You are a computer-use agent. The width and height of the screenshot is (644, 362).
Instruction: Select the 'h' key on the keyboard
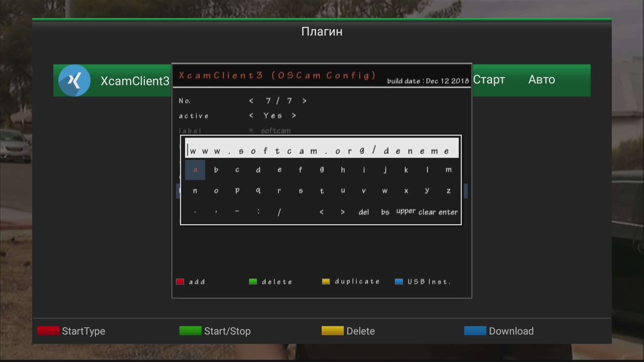(x=343, y=170)
